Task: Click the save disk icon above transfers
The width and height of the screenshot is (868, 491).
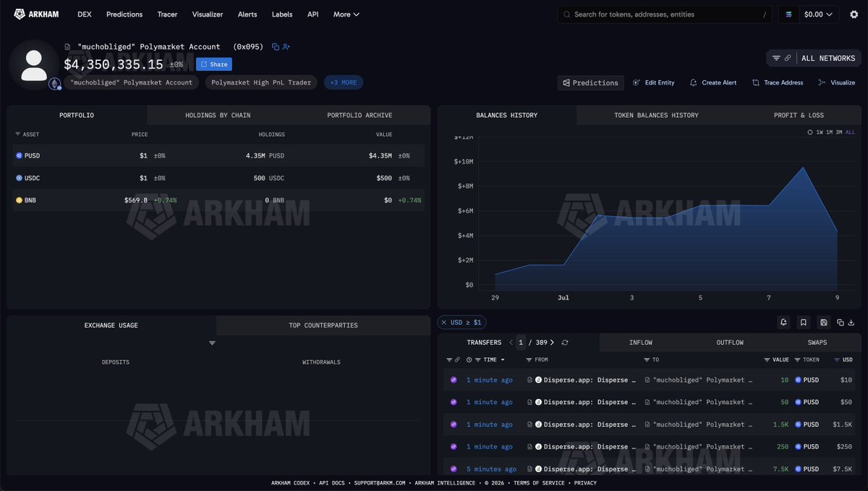Action: [823, 323]
